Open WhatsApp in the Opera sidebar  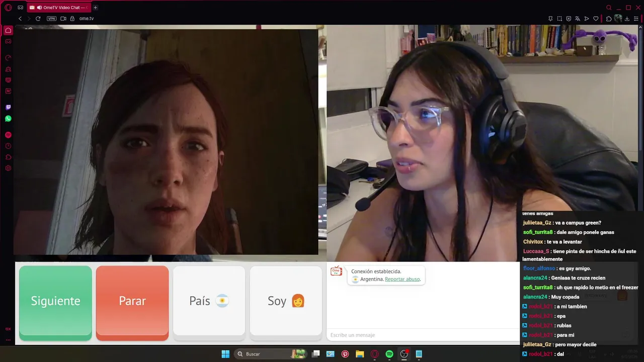(x=8, y=119)
